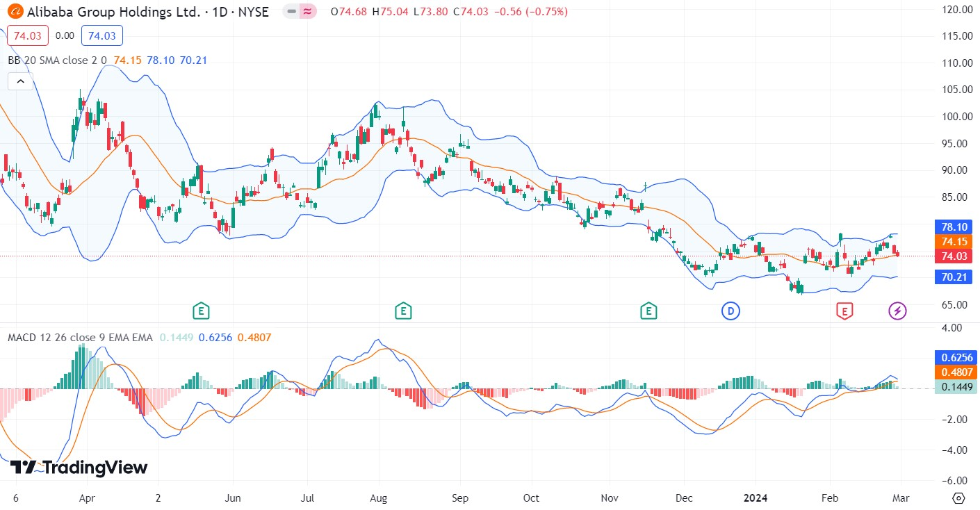
Task: Click the blue dividend D marker
Action: [x=730, y=311]
